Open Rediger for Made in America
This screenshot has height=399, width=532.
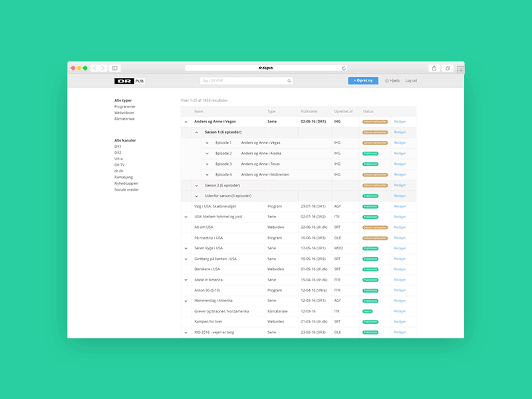[399, 279]
